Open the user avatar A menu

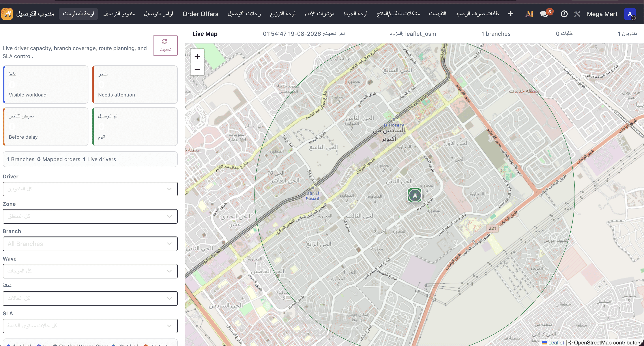point(630,14)
